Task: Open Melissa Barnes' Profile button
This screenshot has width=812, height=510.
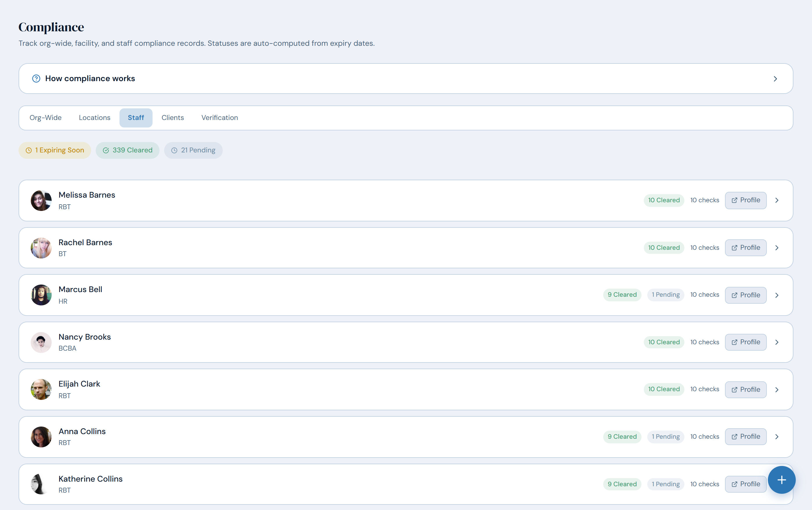Action: point(746,200)
